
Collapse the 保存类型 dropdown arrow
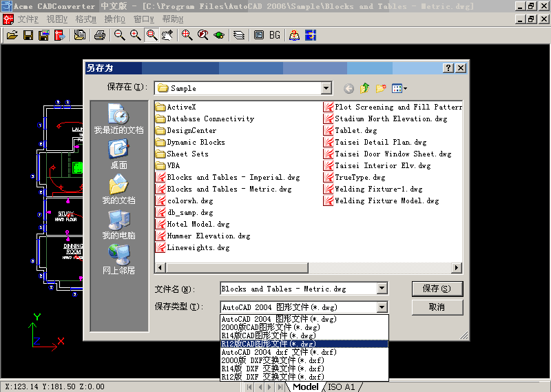382,307
